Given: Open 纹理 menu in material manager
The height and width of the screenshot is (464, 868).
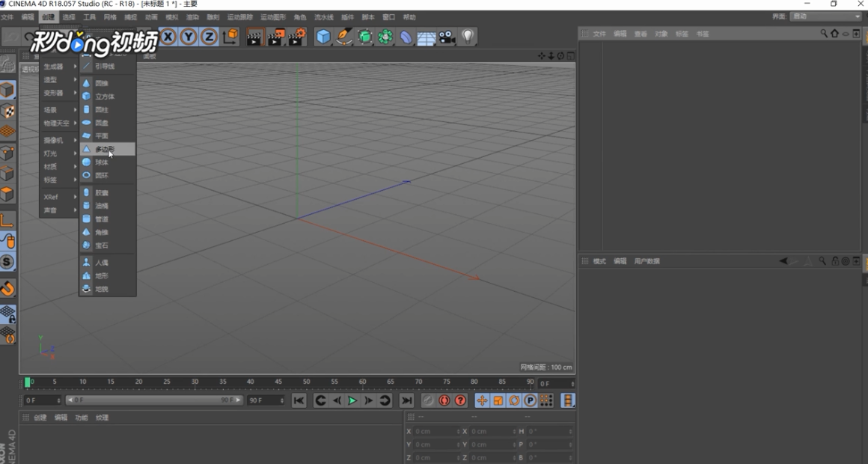Looking at the screenshot, I should (102, 418).
